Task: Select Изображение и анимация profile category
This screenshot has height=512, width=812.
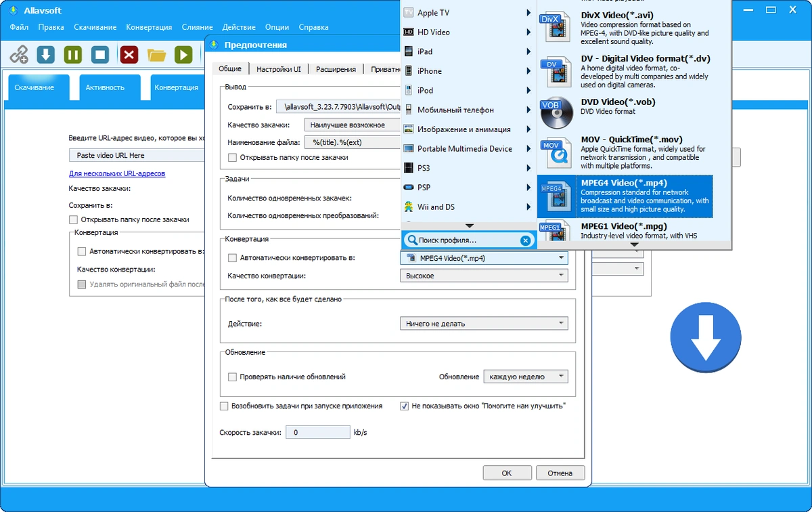Action: tap(468, 129)
